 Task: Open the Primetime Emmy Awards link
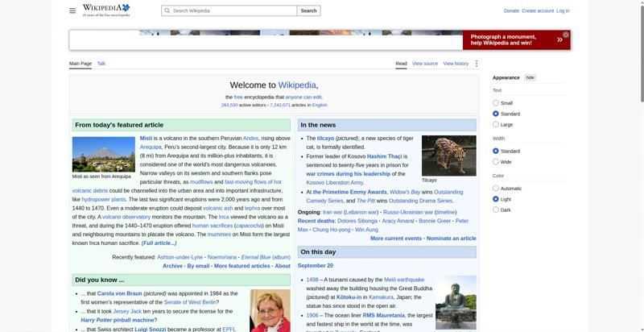pos(350,192)
